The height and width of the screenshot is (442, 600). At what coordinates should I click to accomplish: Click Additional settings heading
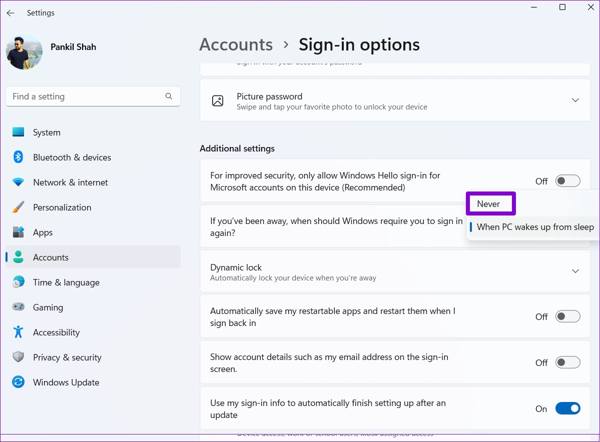[237, 148]
